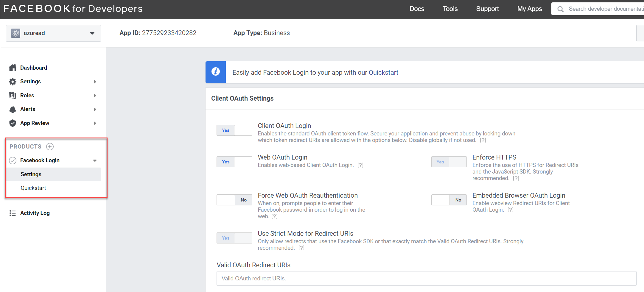Click the Search developer documentation box
The height and width of the screenshot is (292, 644).
[x=598, y=9]
